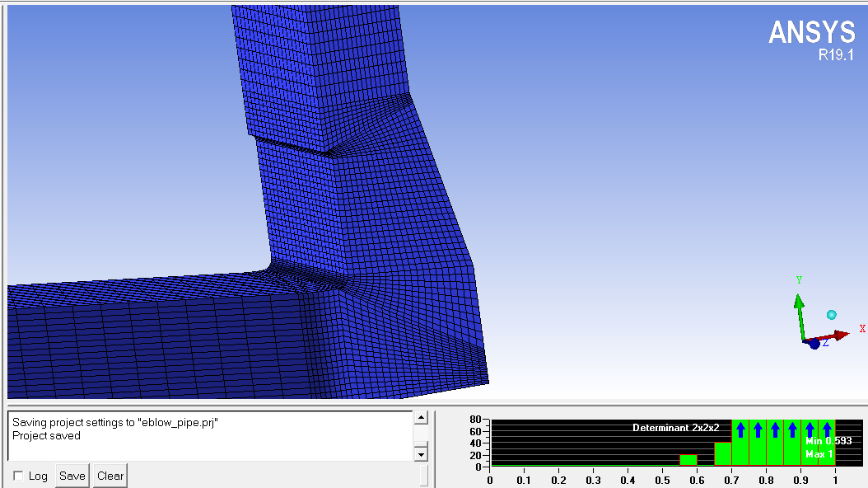The width and height of the screenshot is (868, 488).
Task: Click the vertical mesh pipe section
Action: pos(321,66)
